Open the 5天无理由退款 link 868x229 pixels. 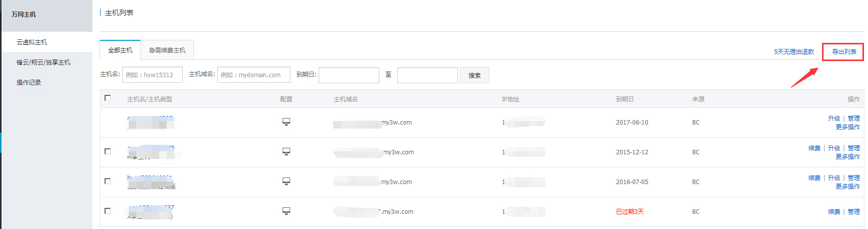pos(794,52)
